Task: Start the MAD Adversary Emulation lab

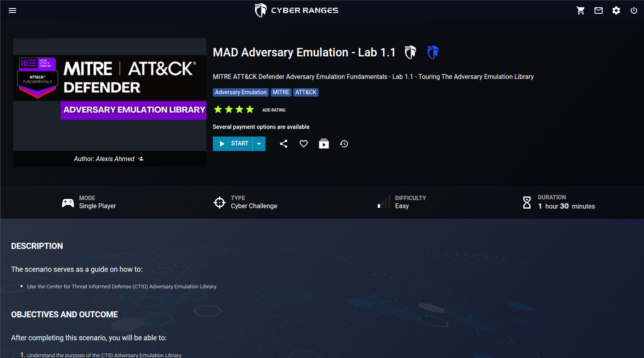Action: pyautogui.click(x=233, y=144)
